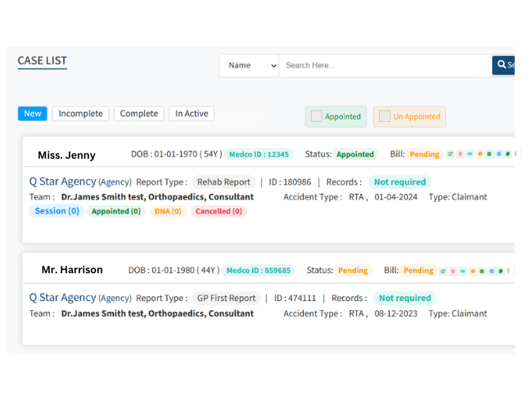Click the red Cancelled (0) badge

click(219, 211)
